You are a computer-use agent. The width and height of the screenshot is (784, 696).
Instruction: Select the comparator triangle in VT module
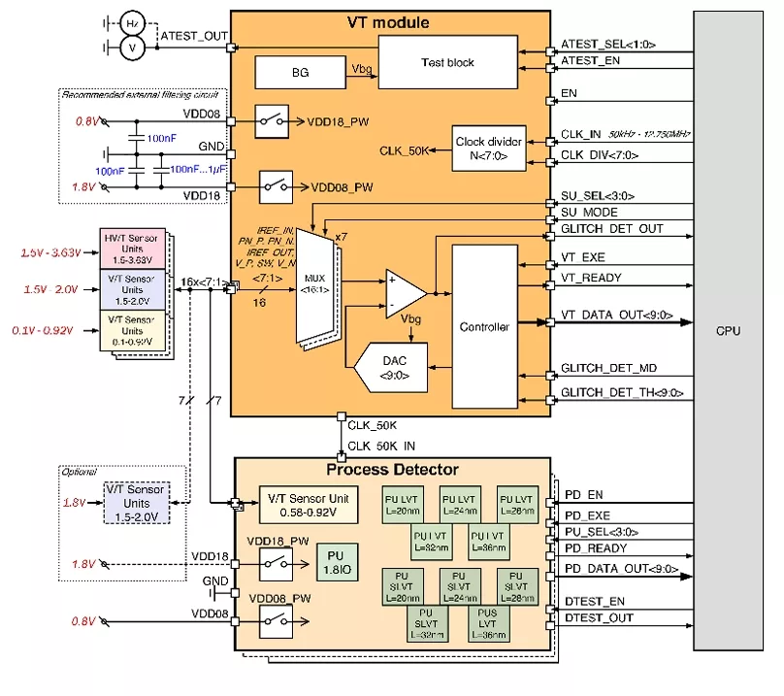coord(407,290)
